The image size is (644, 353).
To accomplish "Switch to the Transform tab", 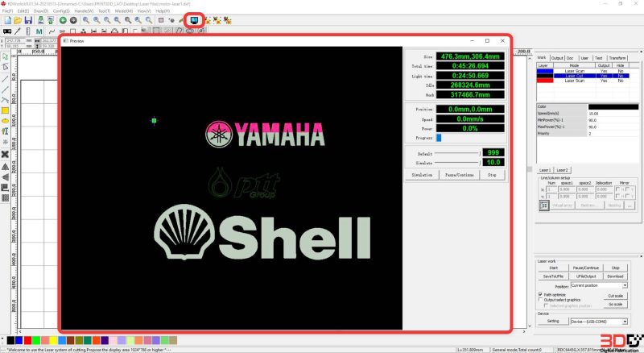I will coord(617,58).
